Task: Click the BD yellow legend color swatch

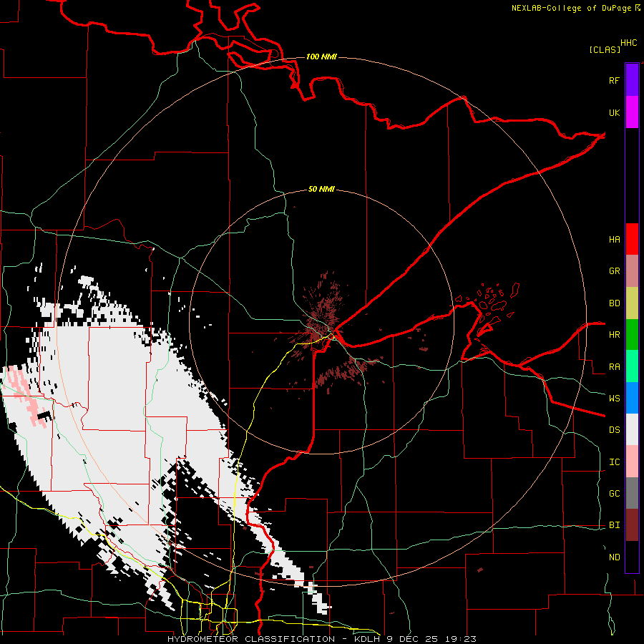Action: 632,303
